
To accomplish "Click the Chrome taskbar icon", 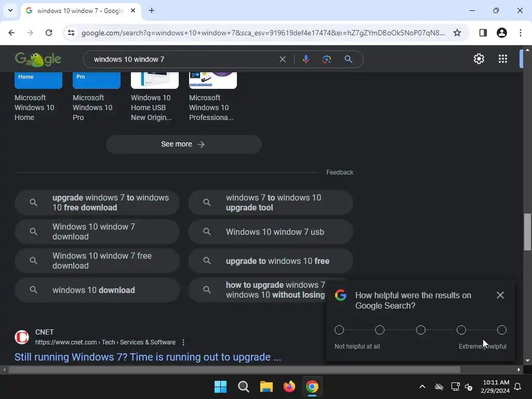I will tap(312, 387).
